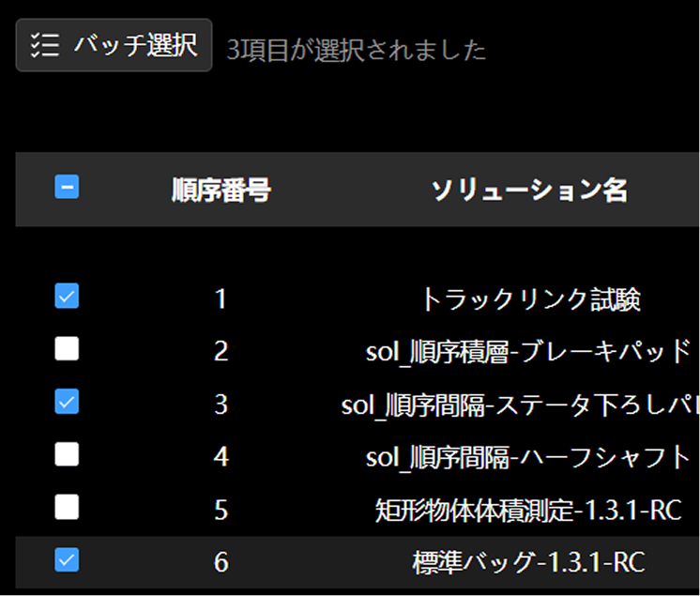Click the sol_順序間隔-ハーフシャフト solution name
This screenshot has width=700, height=596.
point(528,457)
